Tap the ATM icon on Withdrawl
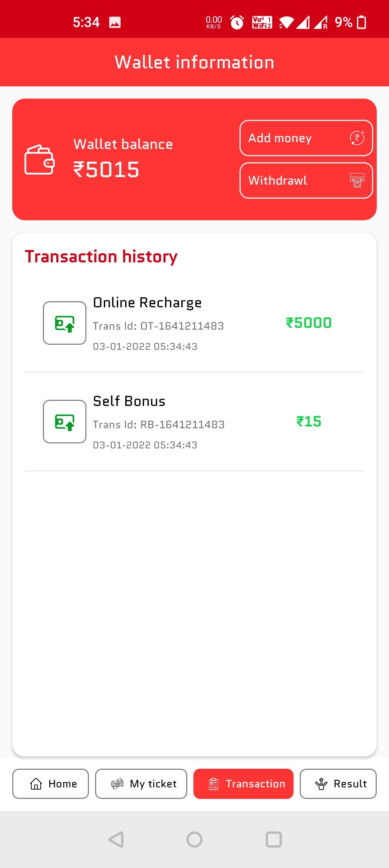The height and width of the screenshot is (868, 389). pyautogui.click(x=357, y=180)
